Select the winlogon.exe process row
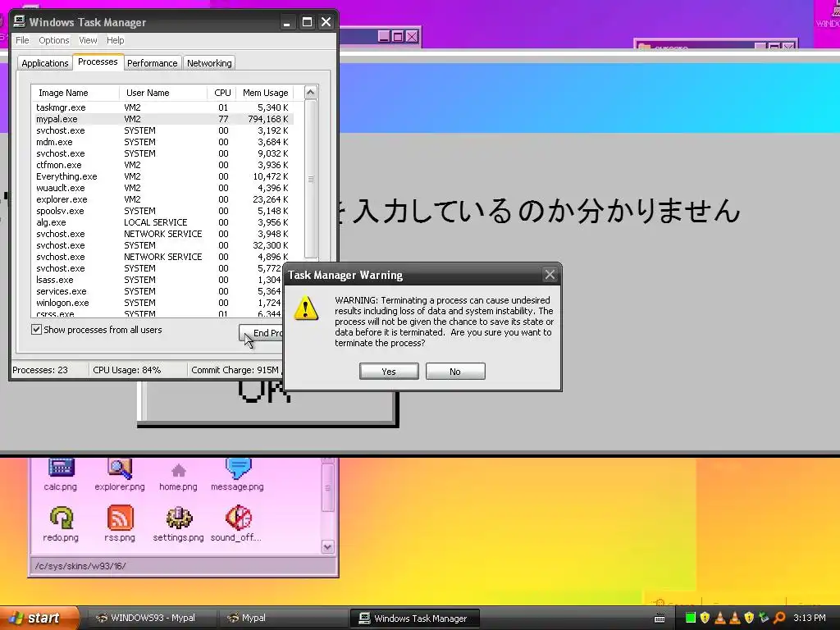 pyautogui.click(x=158, y=303)
